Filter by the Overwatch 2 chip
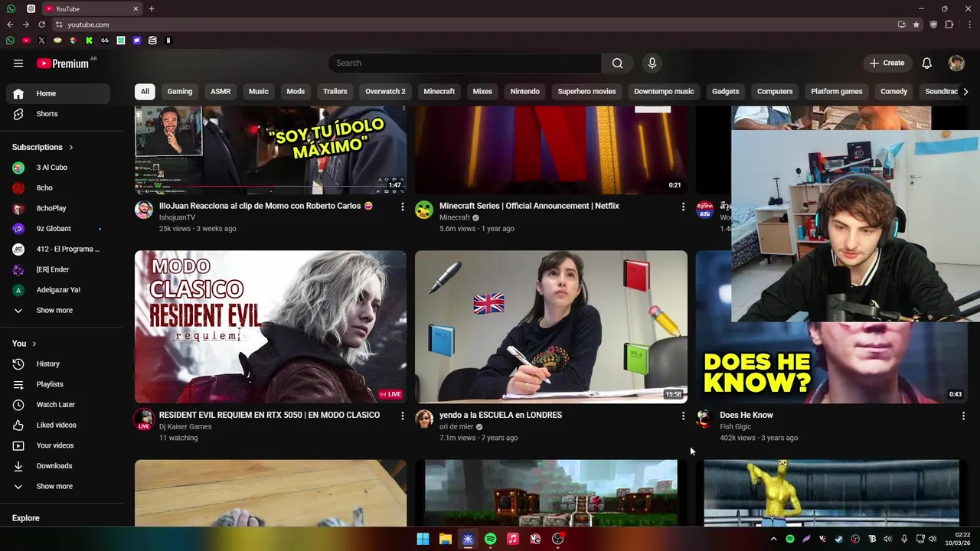The image size is (980, 551). [385, 91]
